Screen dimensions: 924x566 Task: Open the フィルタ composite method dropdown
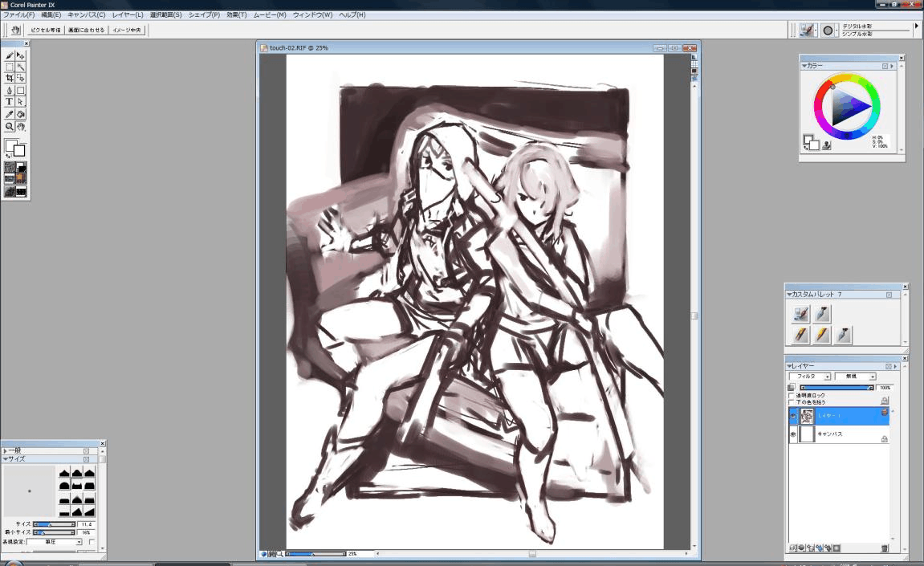point(809,376)
